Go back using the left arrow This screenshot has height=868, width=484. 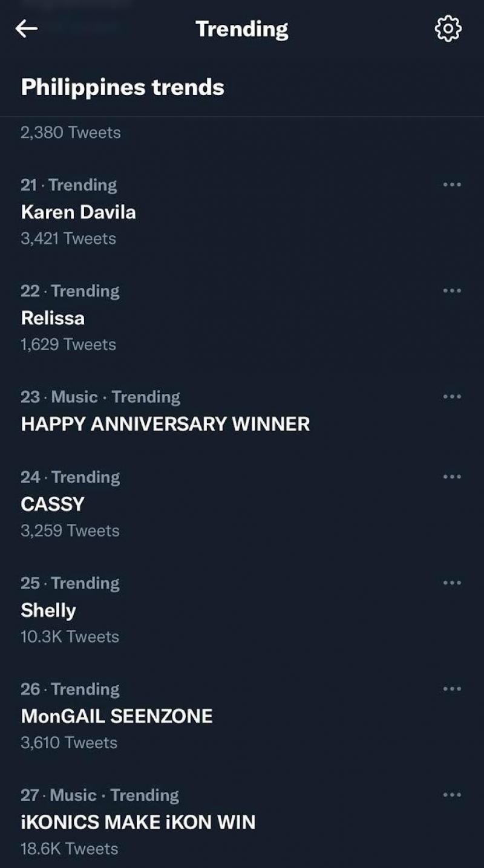[x=27, y=28]
